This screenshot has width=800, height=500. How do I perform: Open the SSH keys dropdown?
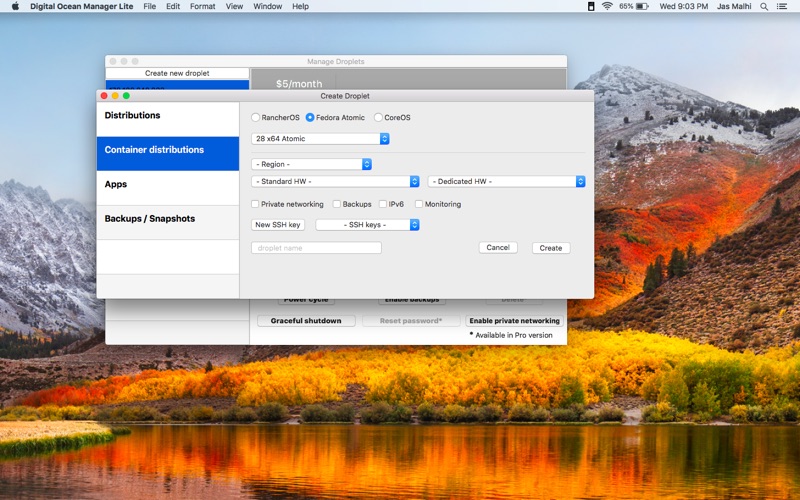click(x=367, y=225)
